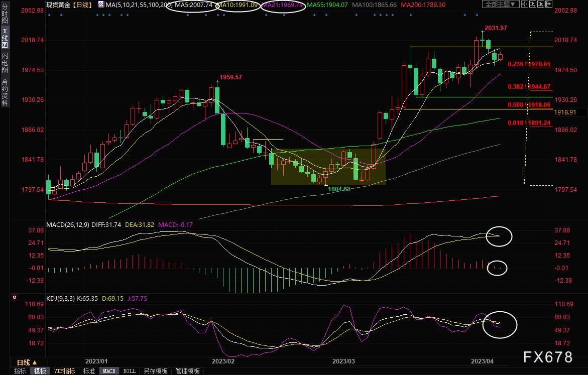Image resolution: width=588 pixels, height=375 pixels.
Task: Click the rightmost chart export arrow icon
Action: pos(549,5)
